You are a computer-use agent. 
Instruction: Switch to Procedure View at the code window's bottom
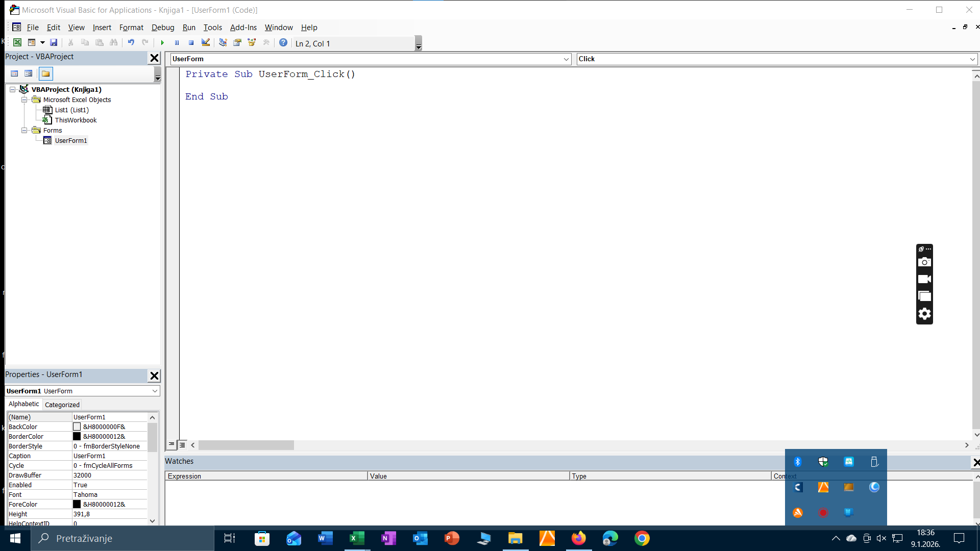point(171,445)
